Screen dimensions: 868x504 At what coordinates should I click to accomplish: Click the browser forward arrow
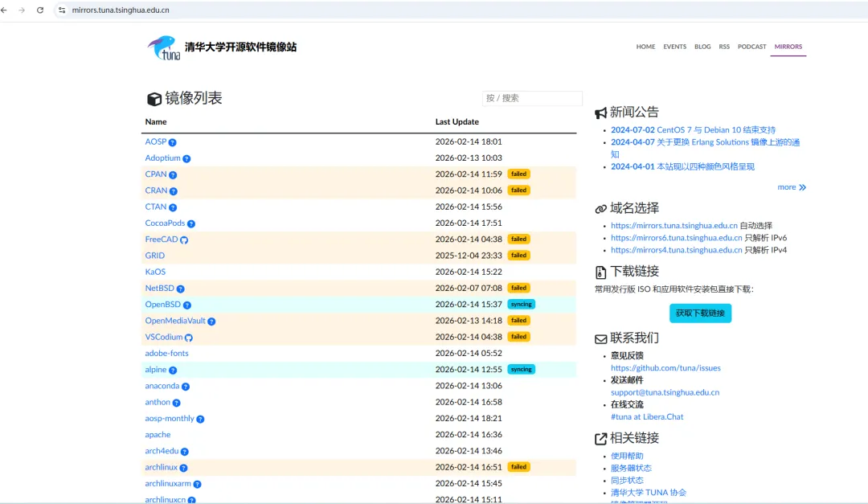(x=22, y=10)
